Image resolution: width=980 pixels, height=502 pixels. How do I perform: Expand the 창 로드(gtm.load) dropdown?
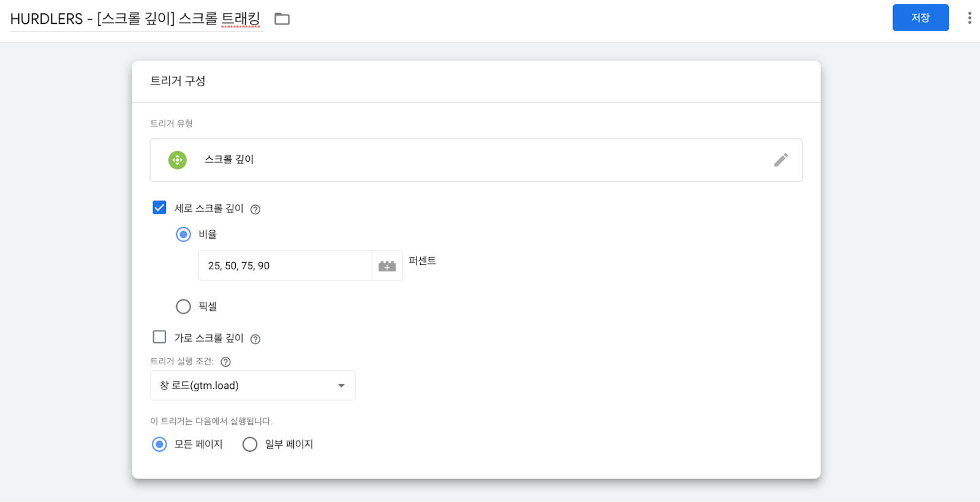pos(253,385)
